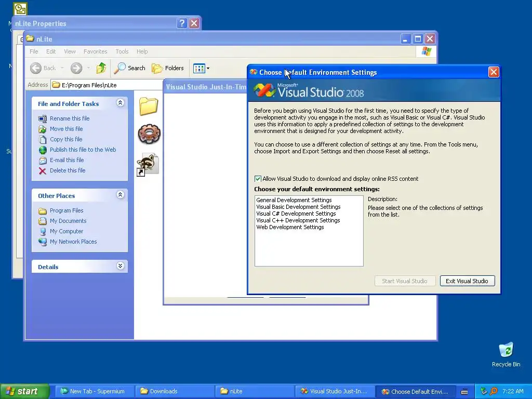Viewport: 532px width, 399px height.
Task: Click Move this file link
Action: tap(66, 129)
